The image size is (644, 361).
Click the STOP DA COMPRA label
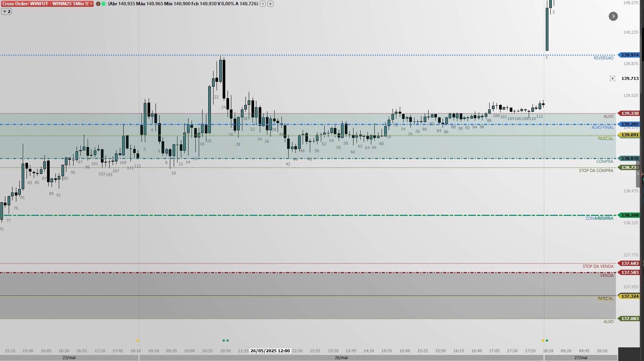[596, 170]
